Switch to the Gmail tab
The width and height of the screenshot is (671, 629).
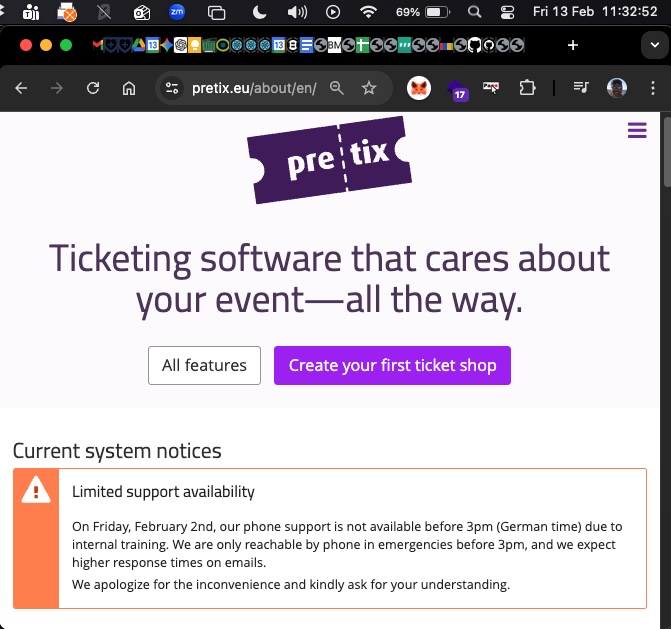(97, 45)
